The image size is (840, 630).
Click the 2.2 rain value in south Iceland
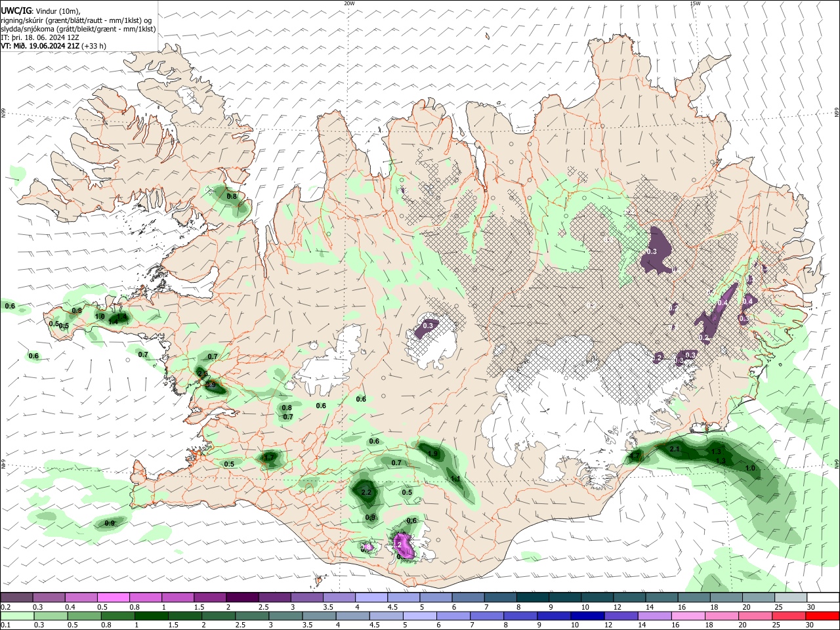click(366, 492)
